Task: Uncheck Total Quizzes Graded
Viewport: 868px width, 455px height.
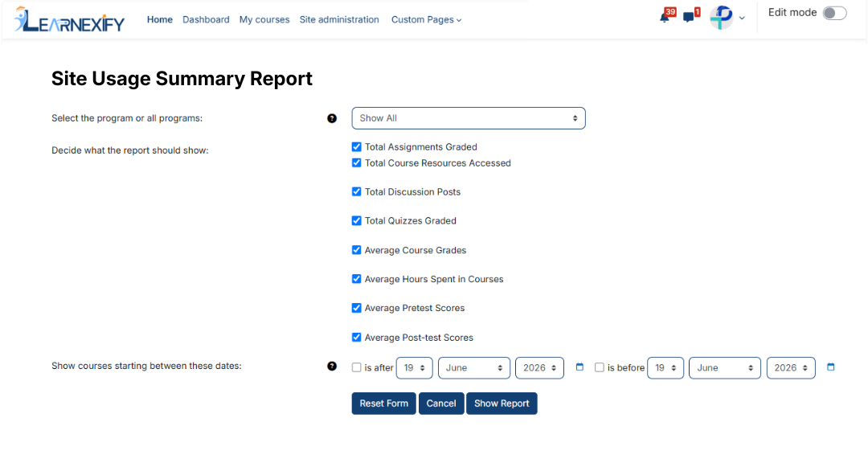Action: tap(357, 220)
